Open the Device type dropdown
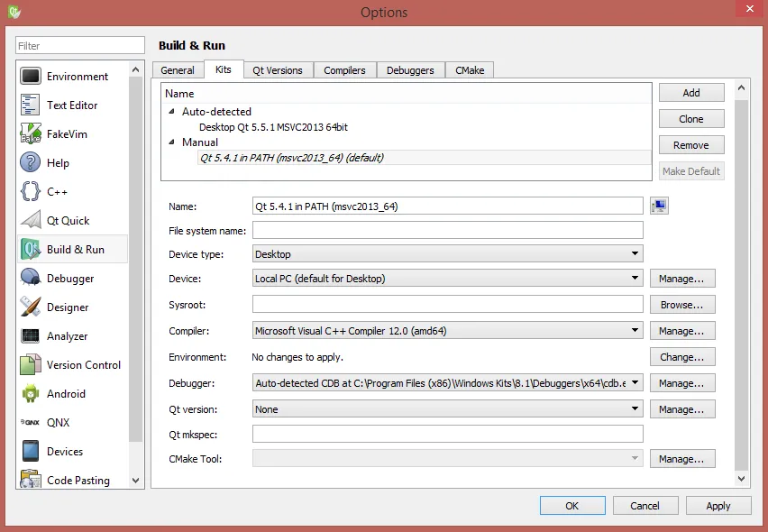The height and width of the screenshot is (532, 768). (448, 253)
